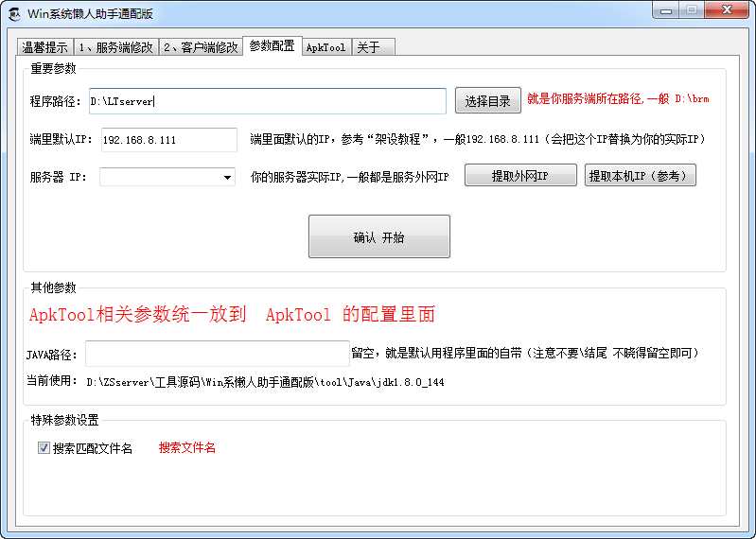
Task: Close the Win系统懒人助手通配版 window
Action: pyautogui.click(x=727, y=10)
